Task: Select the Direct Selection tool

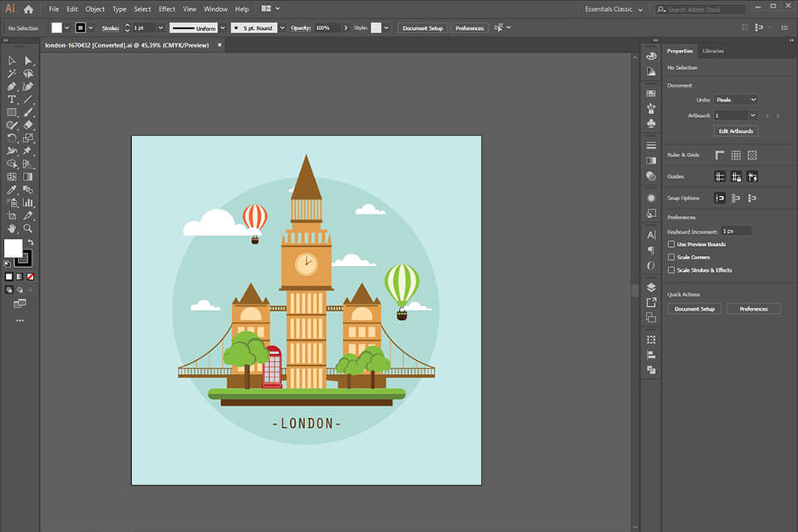Action: click(x=12, y=61)
